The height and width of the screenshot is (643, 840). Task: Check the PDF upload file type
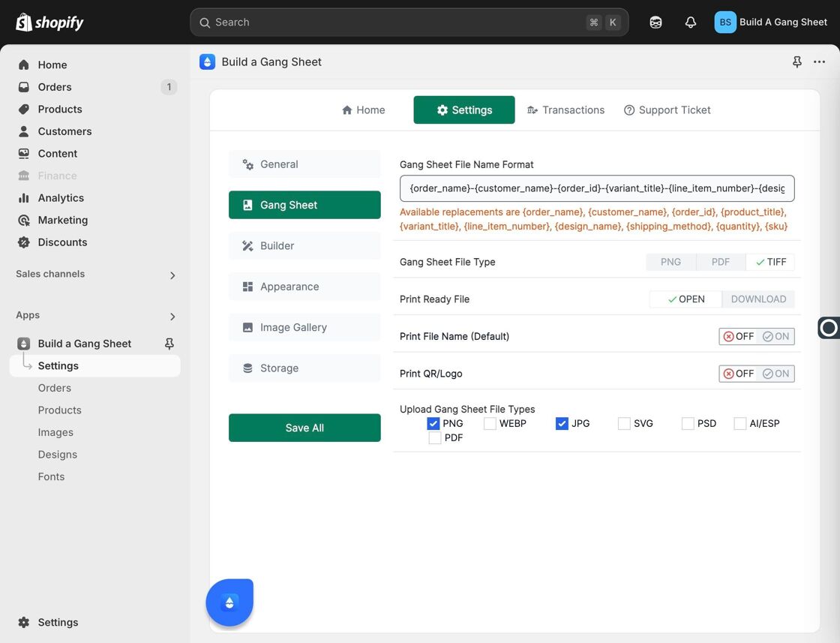coord(435,437)
